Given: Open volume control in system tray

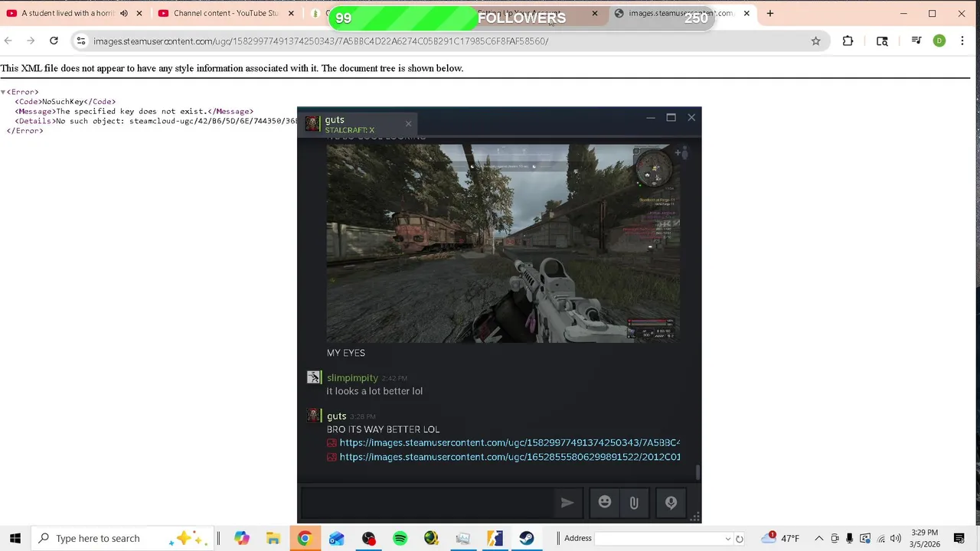Looking at the screenshot, I should click(x=896, y=538).
